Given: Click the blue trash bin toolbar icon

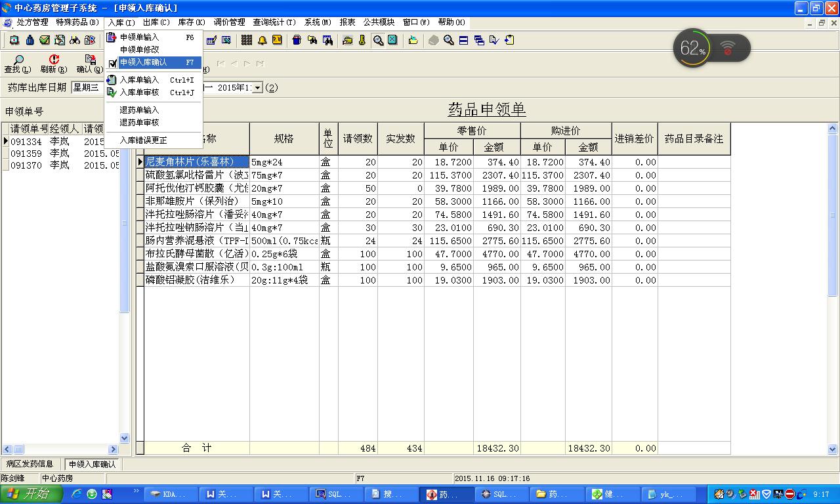Looking at the screenshot, I should (x=297, y=40).
